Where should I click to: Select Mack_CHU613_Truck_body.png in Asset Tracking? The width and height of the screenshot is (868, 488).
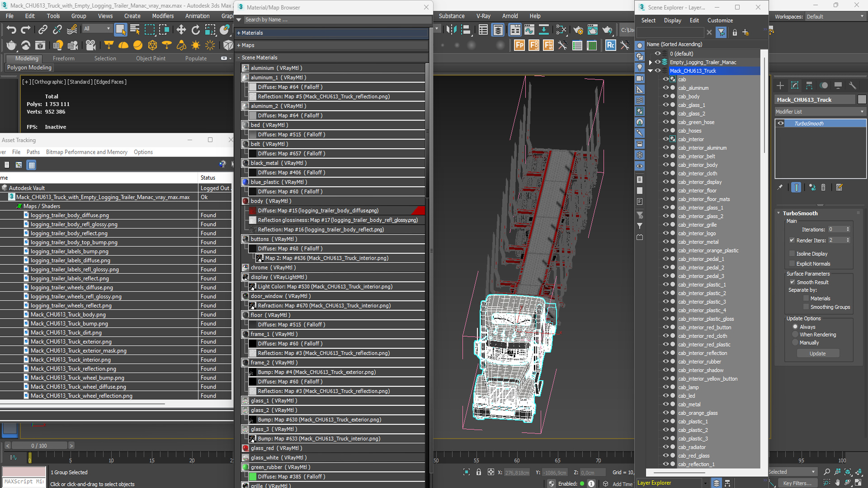pos(68,314)
